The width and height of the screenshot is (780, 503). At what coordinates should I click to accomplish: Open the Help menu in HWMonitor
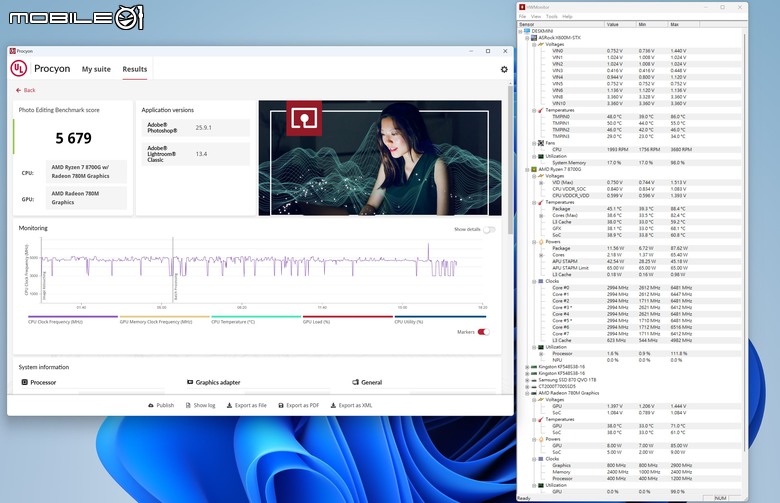tap(567, 16)
